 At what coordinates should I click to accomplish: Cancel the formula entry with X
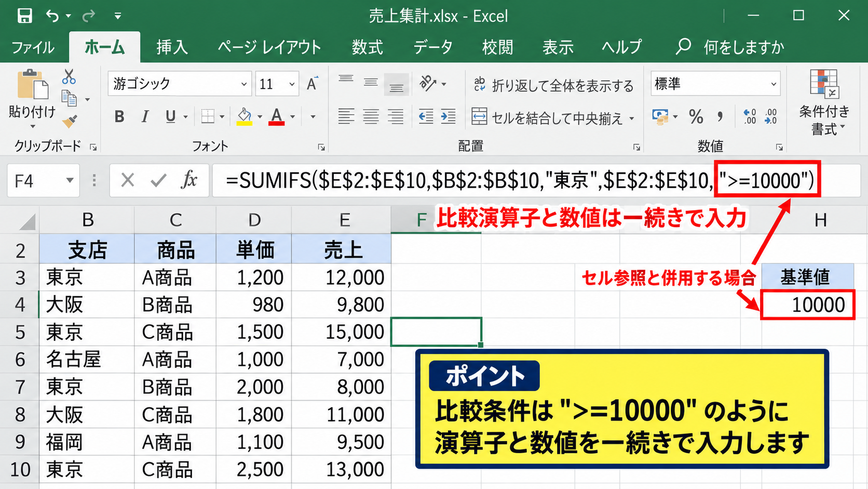(128, 180)
